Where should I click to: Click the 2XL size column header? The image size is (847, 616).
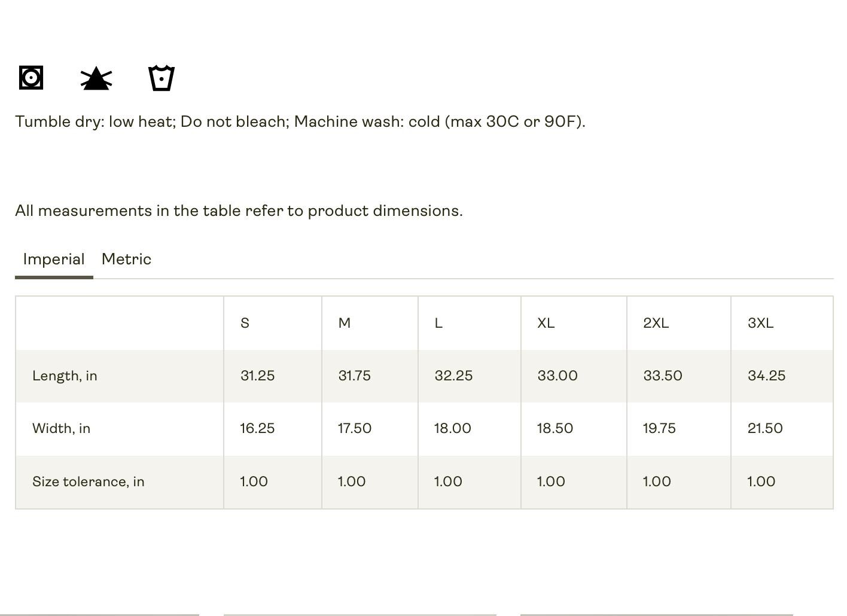tap(656, 323)
